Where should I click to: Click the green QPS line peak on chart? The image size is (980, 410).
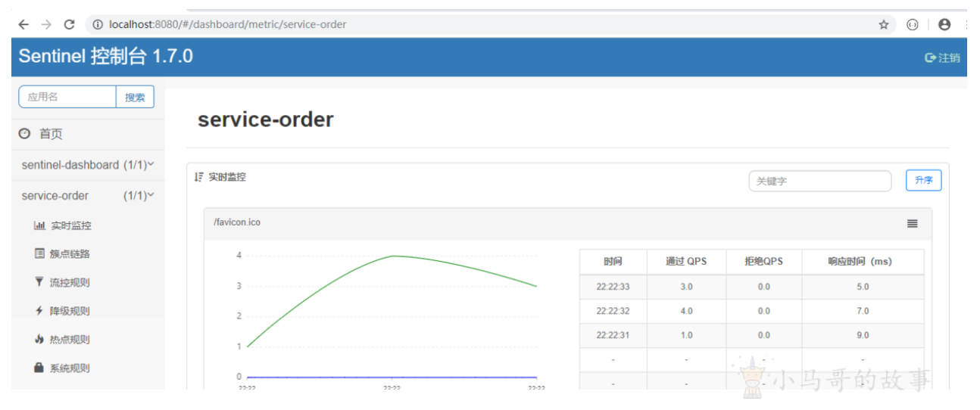392,256
